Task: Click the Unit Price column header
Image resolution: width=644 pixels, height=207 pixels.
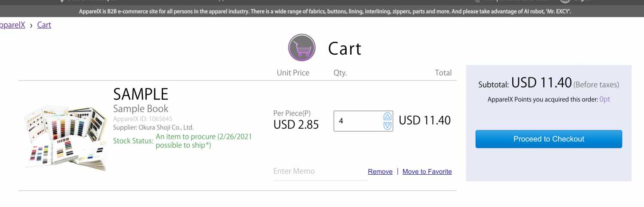Action: point(293,73)
